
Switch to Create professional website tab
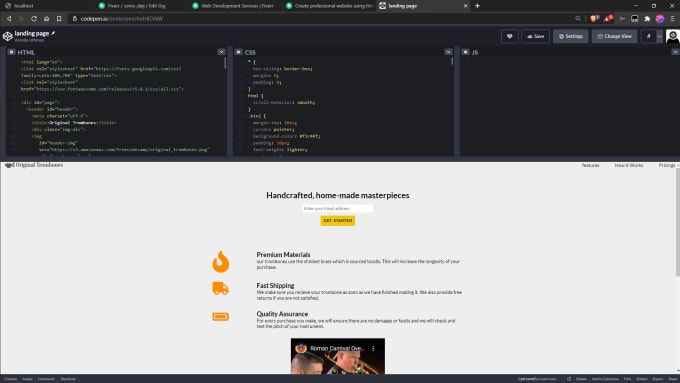330,6
